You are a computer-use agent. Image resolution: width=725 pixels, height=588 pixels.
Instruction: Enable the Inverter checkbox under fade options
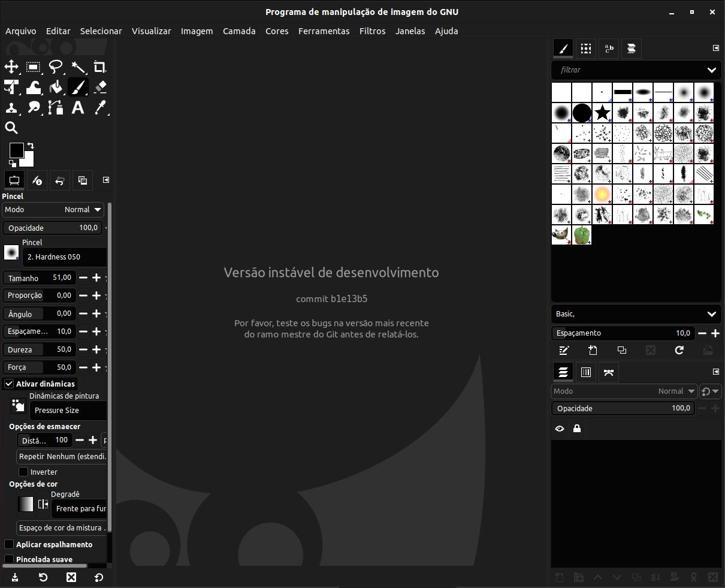point(25,472)
